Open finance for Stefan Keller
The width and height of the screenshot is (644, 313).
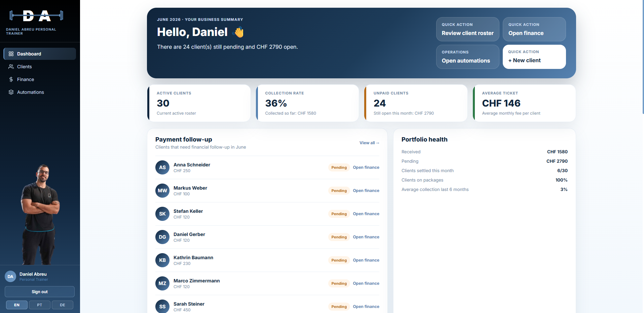(366, 214)
